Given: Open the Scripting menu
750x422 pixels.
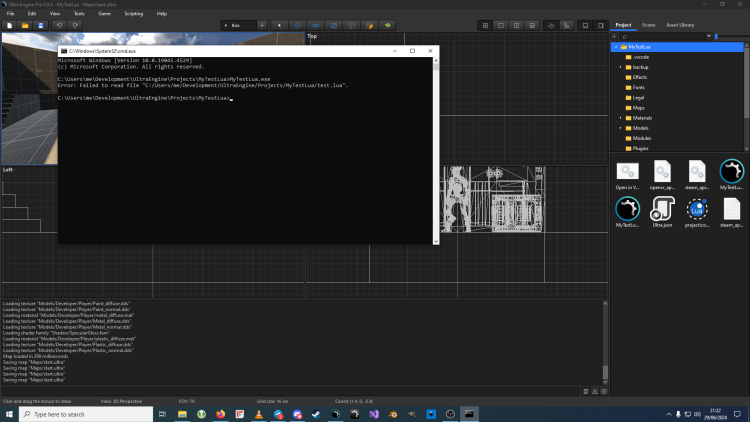Looking at the screenshot, I should coord(133,14).
